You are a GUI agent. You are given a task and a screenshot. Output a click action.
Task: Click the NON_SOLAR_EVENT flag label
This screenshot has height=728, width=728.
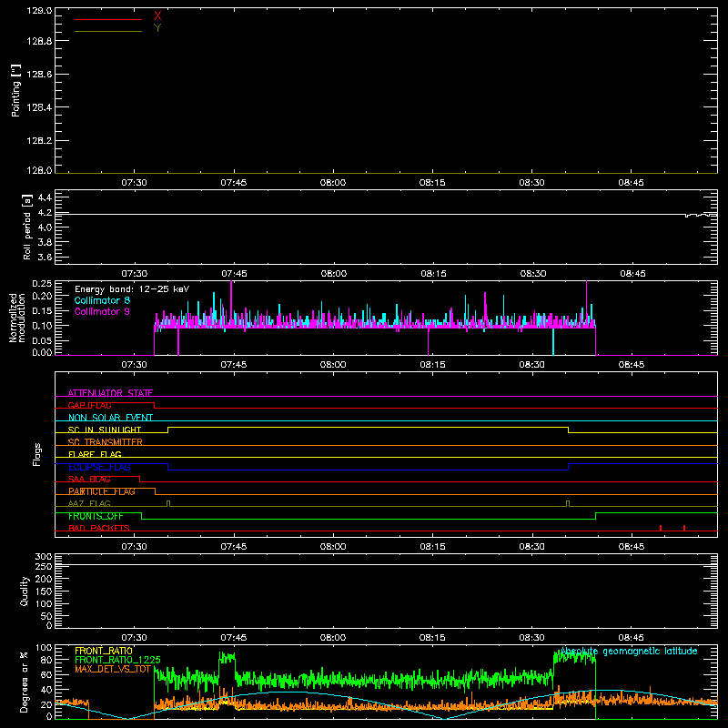click(110, 418)
